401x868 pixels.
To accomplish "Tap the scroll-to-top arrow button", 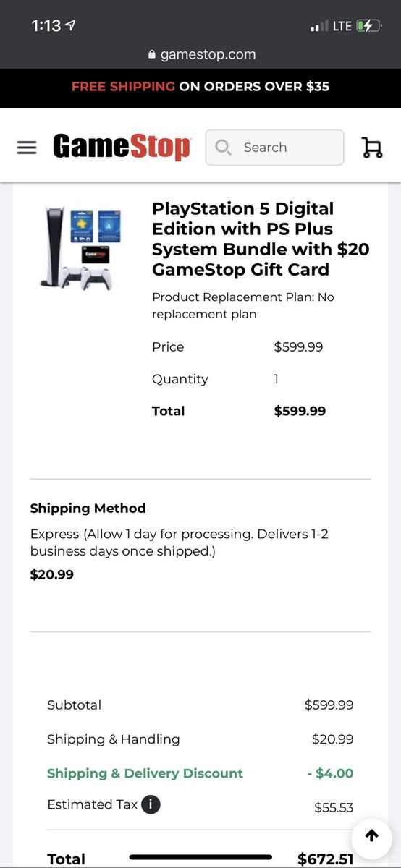I will pyautogui.click(x=371, y=836).
